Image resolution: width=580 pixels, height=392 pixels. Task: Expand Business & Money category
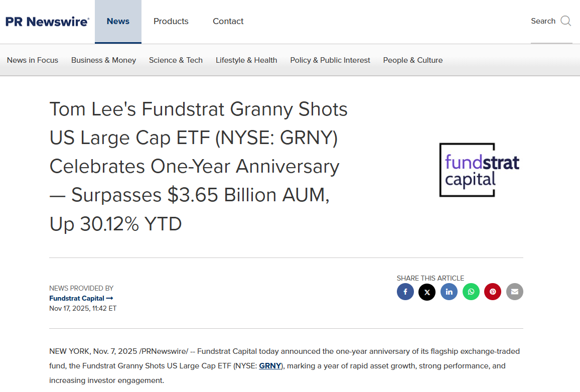point(103,60)
